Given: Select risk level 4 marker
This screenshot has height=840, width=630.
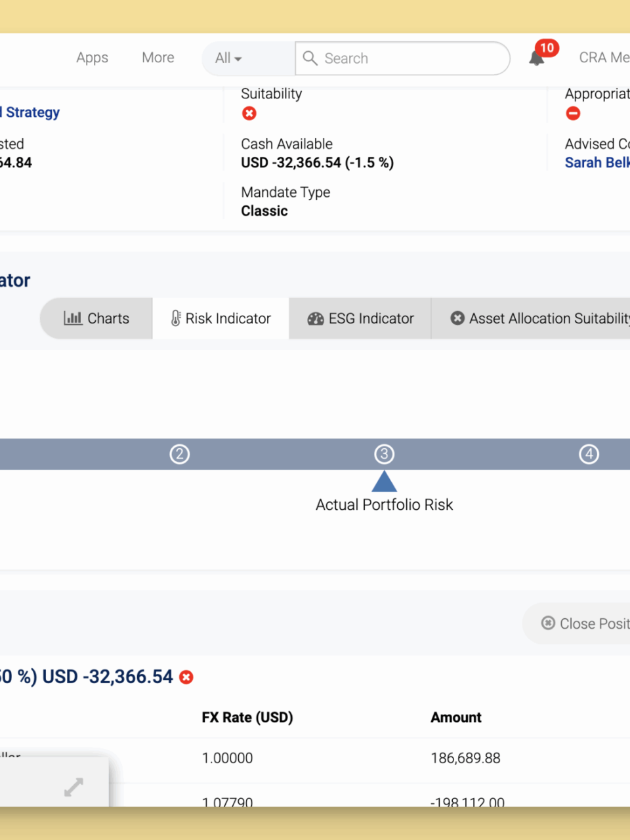Looking at the screenshot, I should tap(589, 454).
